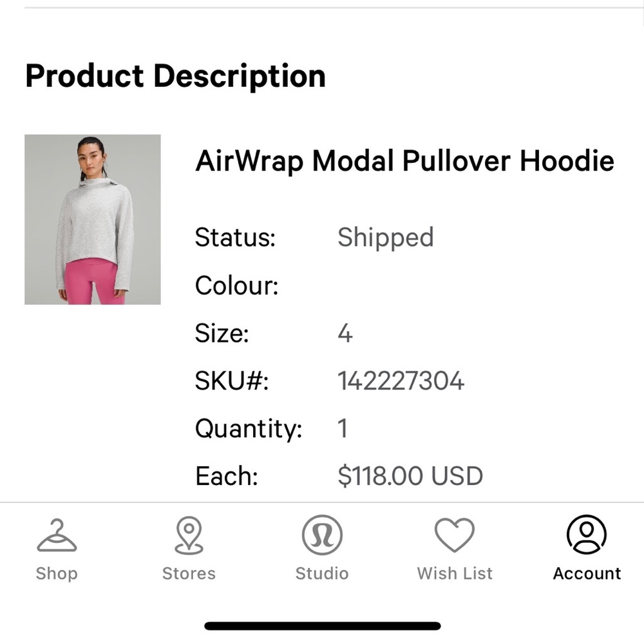The height and width of the screenshot is (644, 644).
Task: Tap the Shipped status text
Action: (x=386, y=237)
